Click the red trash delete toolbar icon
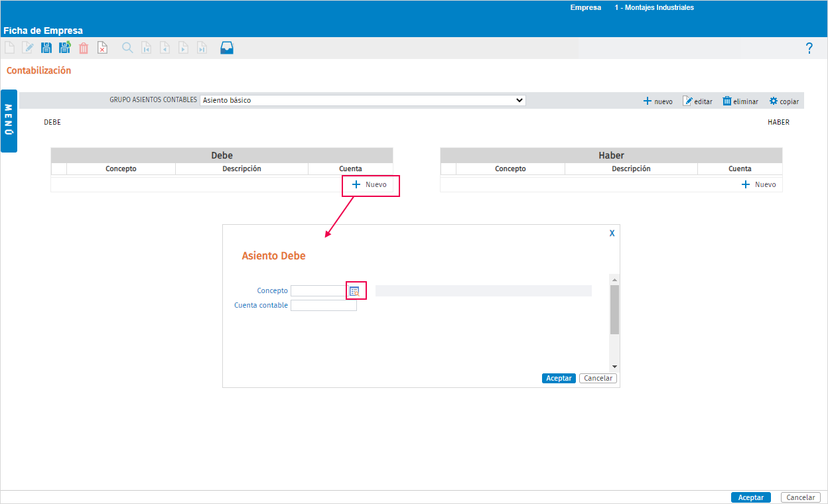 point(84,48)
